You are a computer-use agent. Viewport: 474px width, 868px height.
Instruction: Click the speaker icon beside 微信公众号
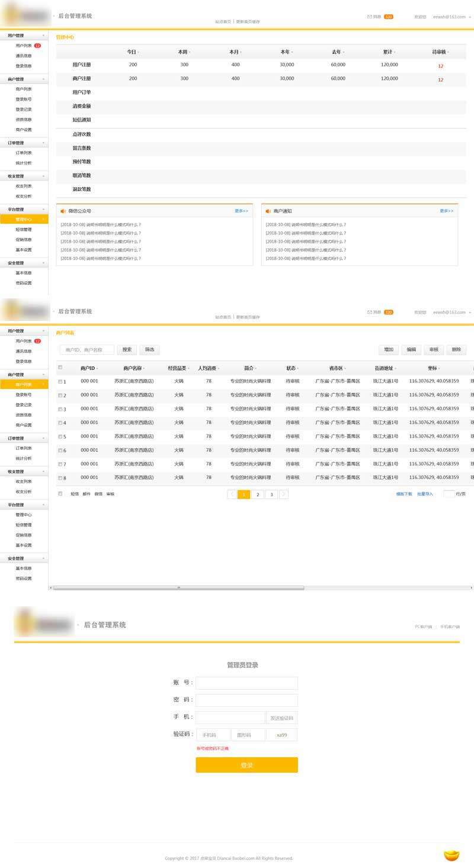point(63,211)
